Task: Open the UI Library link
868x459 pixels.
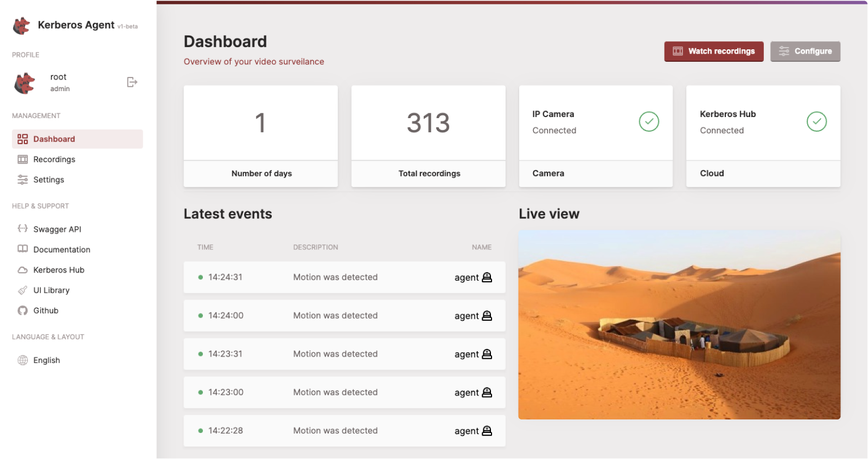Action: [x=52, y=290]
